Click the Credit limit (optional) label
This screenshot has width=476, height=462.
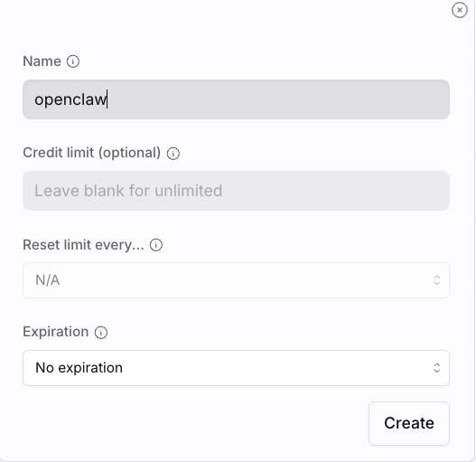click(92, 153)
